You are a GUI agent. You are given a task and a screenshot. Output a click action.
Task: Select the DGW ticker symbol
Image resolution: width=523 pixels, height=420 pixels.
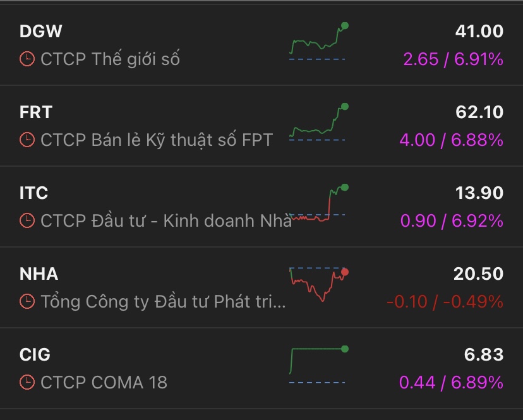(41, 31)
